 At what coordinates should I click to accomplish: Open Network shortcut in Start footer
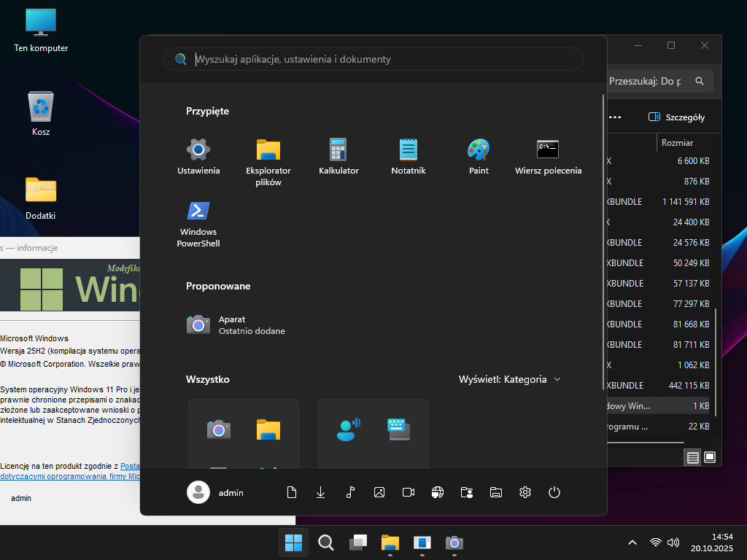click(438, 492)
